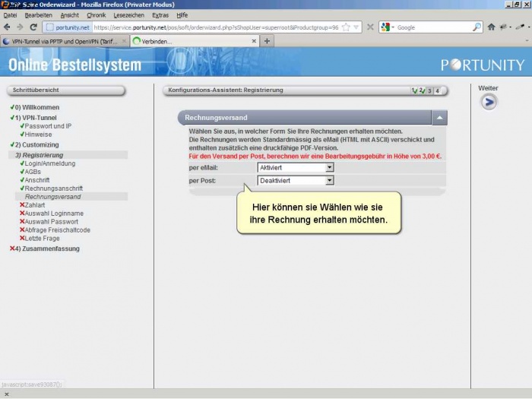Click the Google search input field
This screenshot has height=399, width=532.
(x=433, y=27)
